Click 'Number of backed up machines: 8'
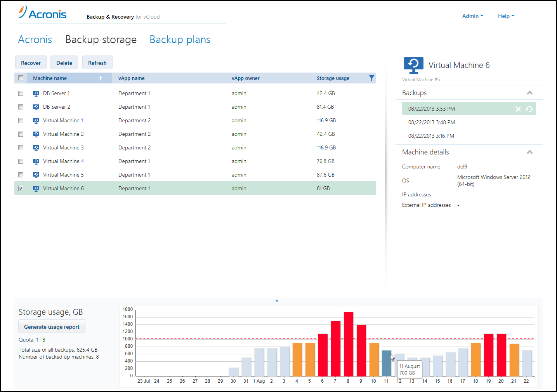 pos(59,357)
